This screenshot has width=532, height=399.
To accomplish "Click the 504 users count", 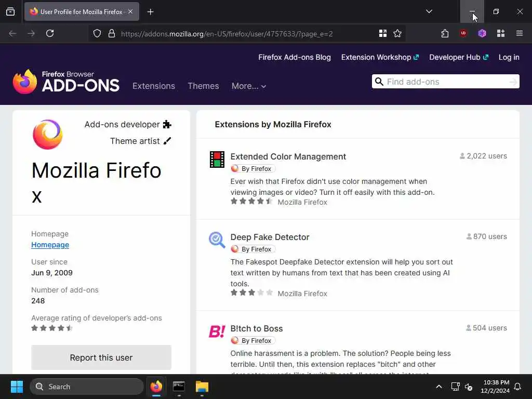I will click(x=486, y=328).
